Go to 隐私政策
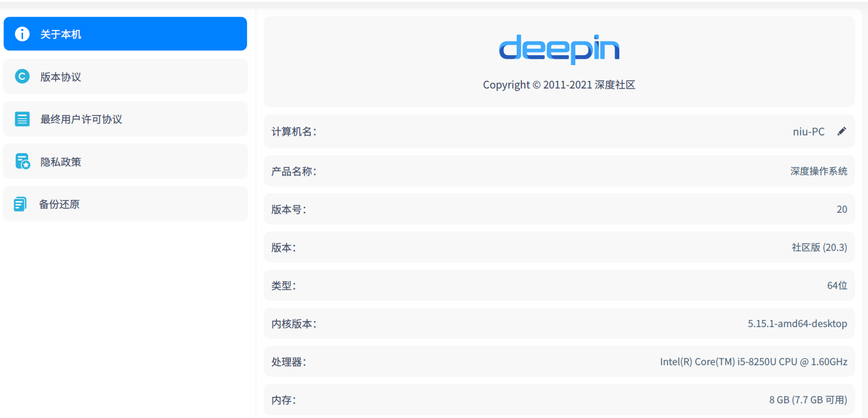This screenshot has height=418, width=868. (125, 161)
